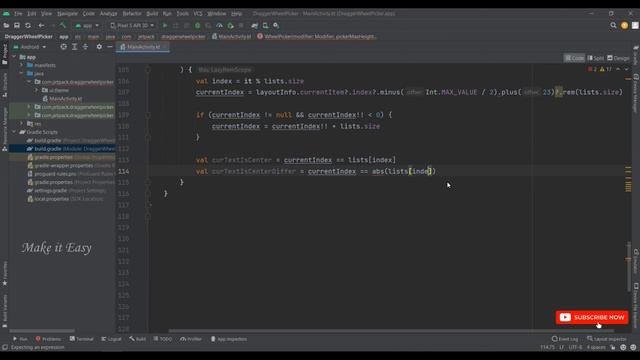Open the Build tool window

point(138,339)
